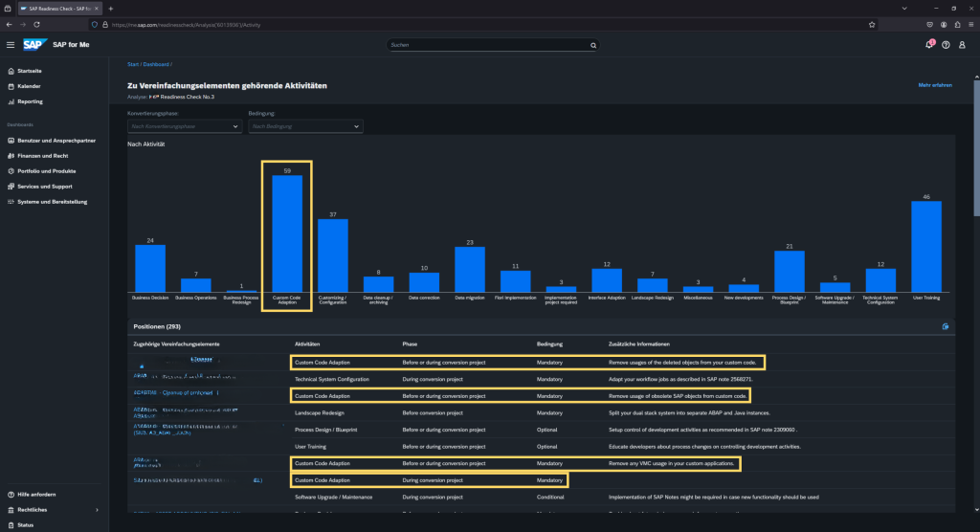This screenshot has width=980, height=532.
Task: Select the Customizing / Configuration bar
Action: click(332, 255)
